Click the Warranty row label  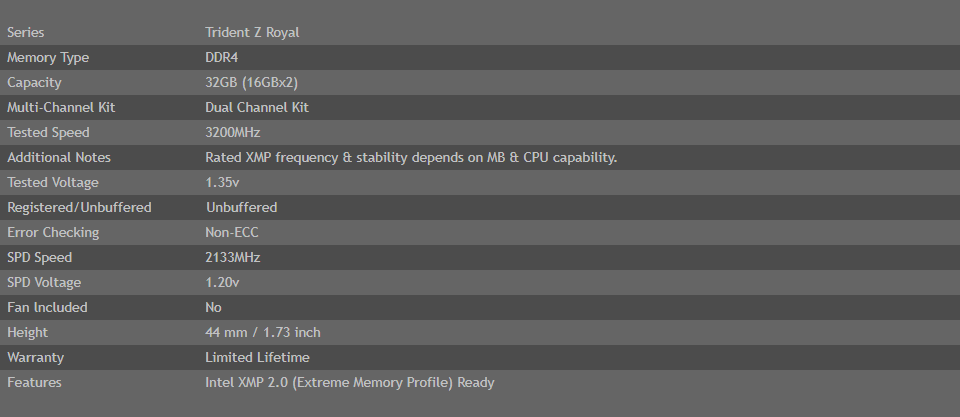tap(36, 358)
